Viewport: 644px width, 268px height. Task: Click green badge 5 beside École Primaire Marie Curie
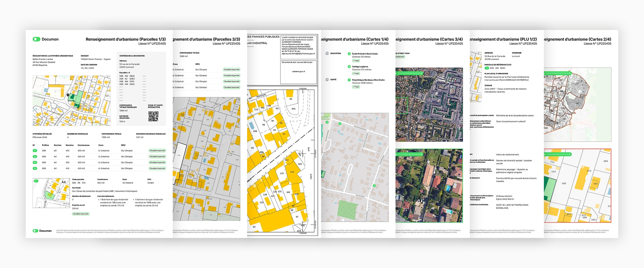pyautogui.click(x=349, y=54)
